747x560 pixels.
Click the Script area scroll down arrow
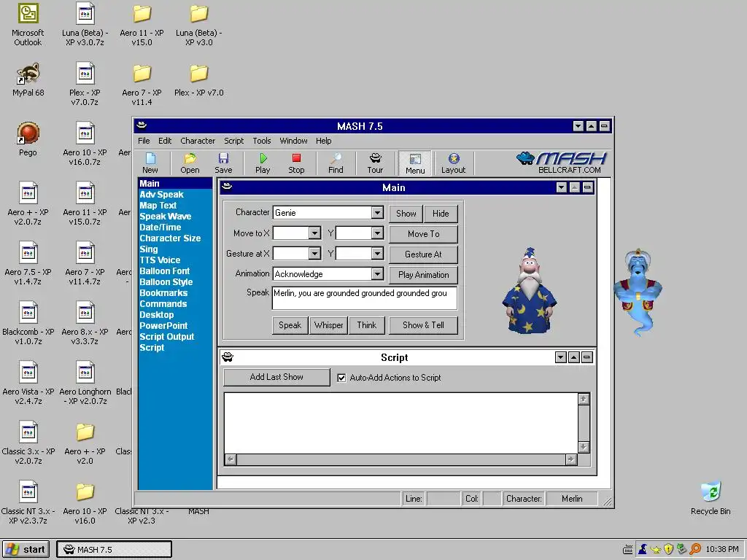tap(584, 447)
